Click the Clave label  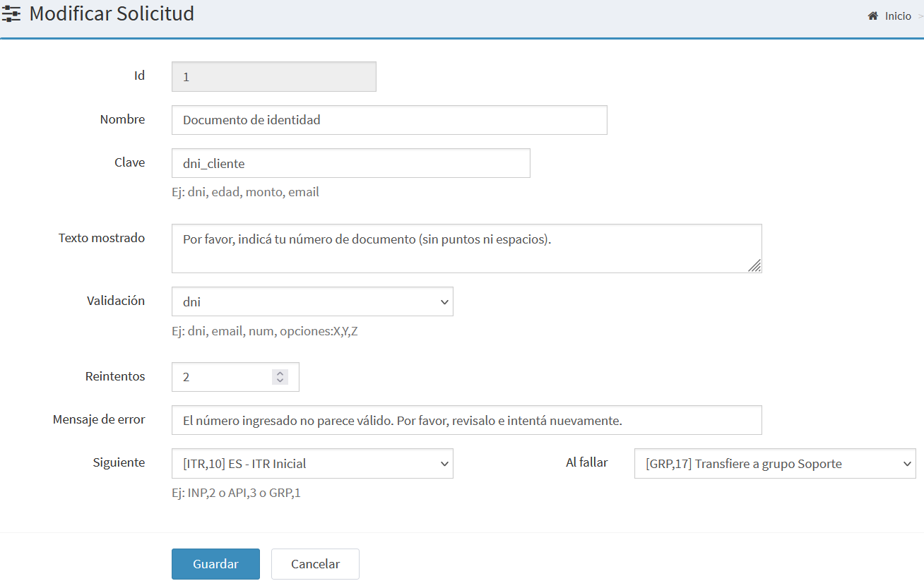point(129,162)
